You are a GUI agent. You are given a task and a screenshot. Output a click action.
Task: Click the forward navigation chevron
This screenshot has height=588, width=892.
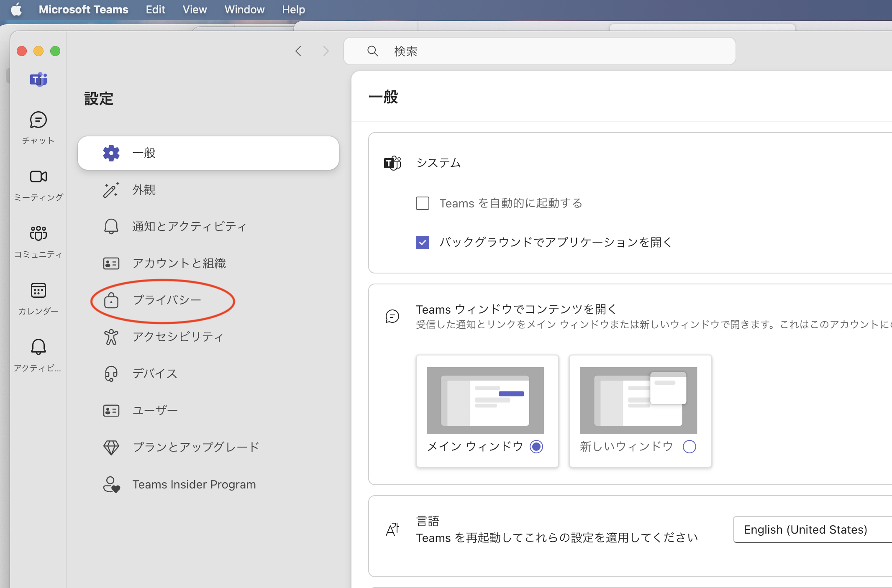(x=326, y=51)
